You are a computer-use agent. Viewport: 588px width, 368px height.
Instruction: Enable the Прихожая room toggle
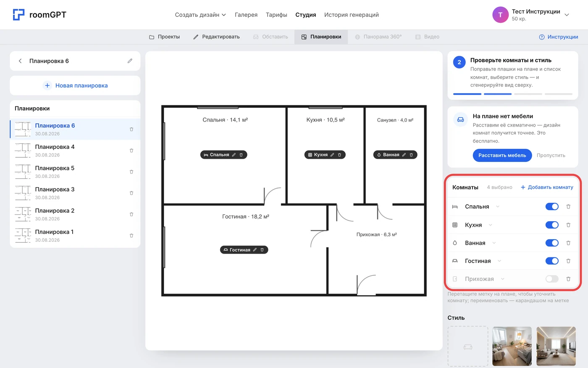[552, 279]
